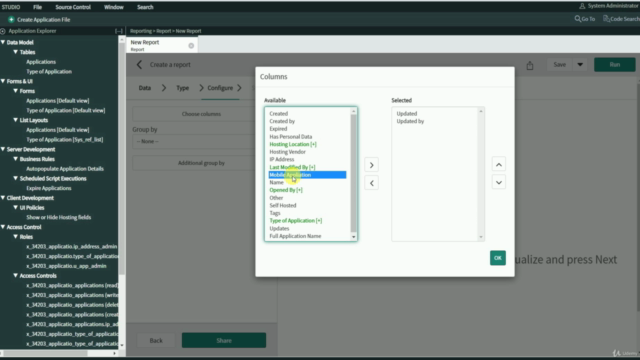Screen dimensions: 640x360
Task: Close the New Report tab
Action: [191, 46]
